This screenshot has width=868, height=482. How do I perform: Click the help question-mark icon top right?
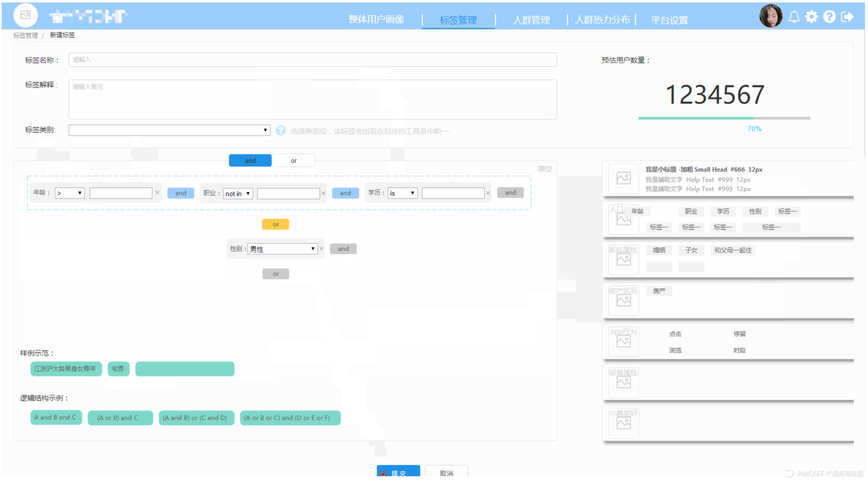(x=829, y=16)
